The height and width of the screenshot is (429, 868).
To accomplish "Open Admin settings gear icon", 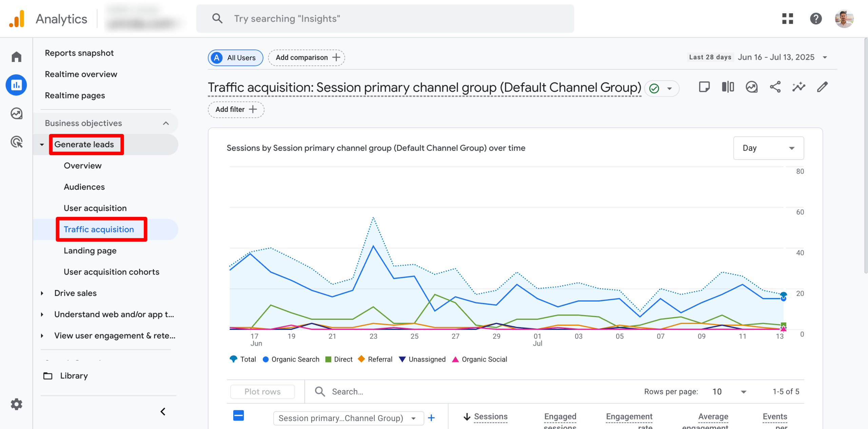I will [16, 404].
